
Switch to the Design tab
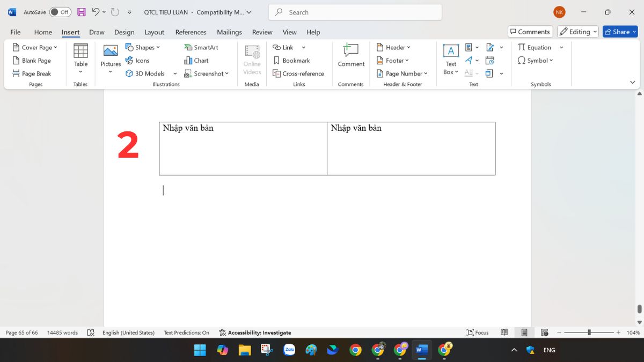tap(124, 32)
